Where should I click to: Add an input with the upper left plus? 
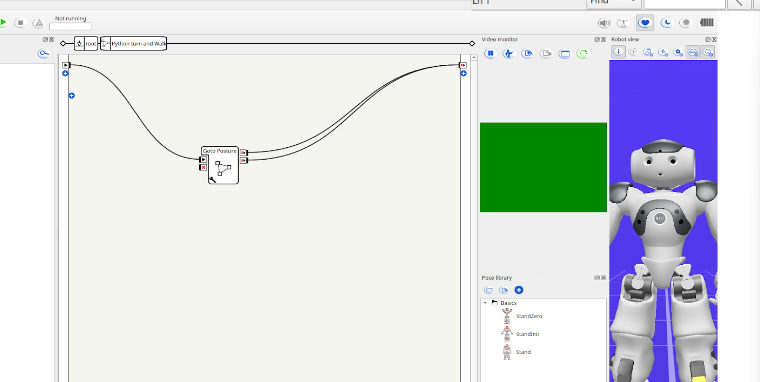65,73
